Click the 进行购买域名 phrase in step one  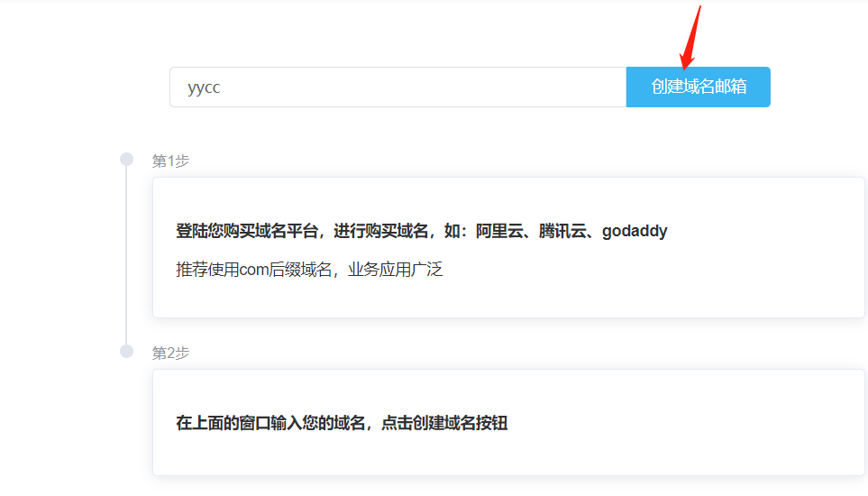coord(381,231)
